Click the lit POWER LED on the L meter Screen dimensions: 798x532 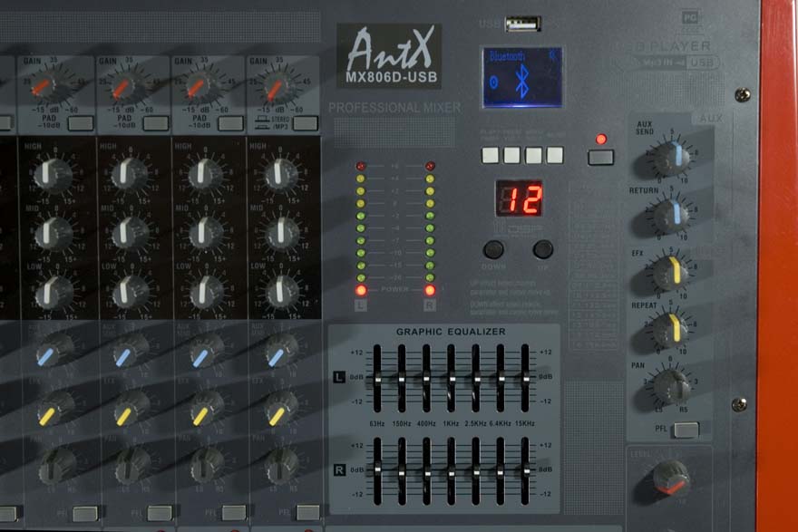(361, 290)
